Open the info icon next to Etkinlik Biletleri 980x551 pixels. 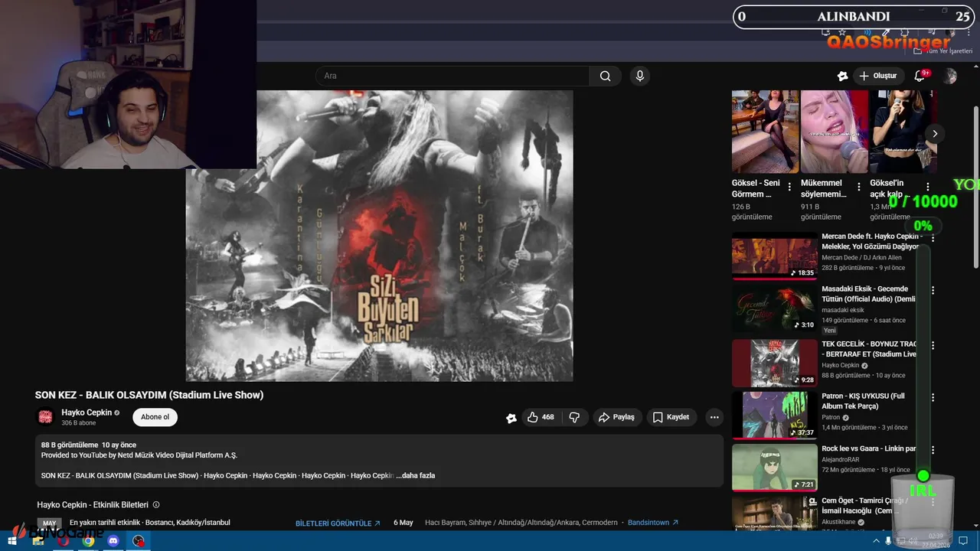tap(156, 505)
